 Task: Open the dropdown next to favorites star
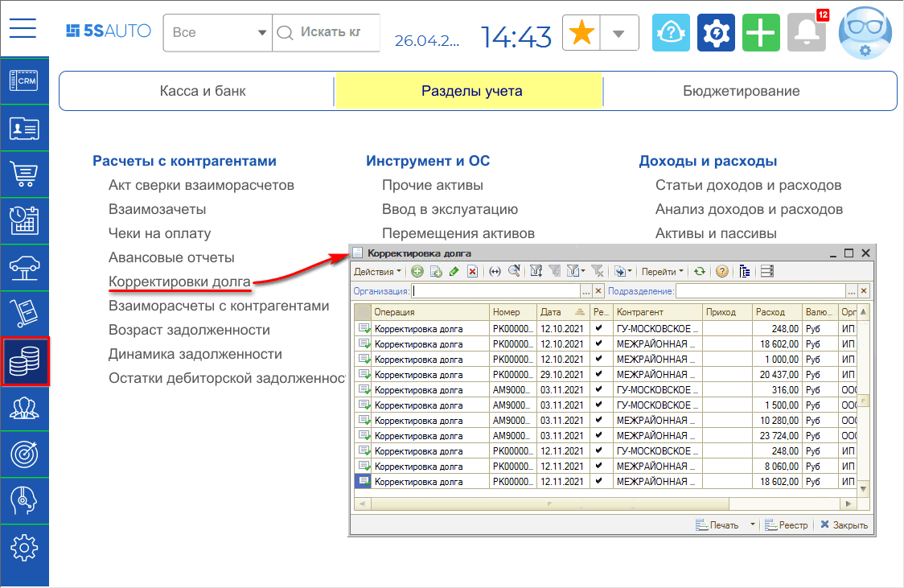(618, 33)
